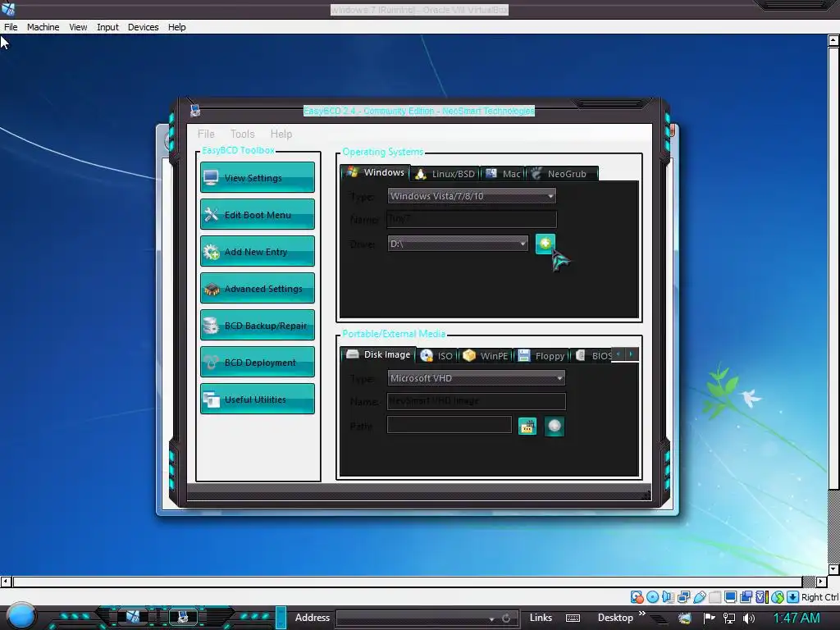Expand the D:\ drive dropdown
This screenshot has height=630, width=840.
[458, 244]
